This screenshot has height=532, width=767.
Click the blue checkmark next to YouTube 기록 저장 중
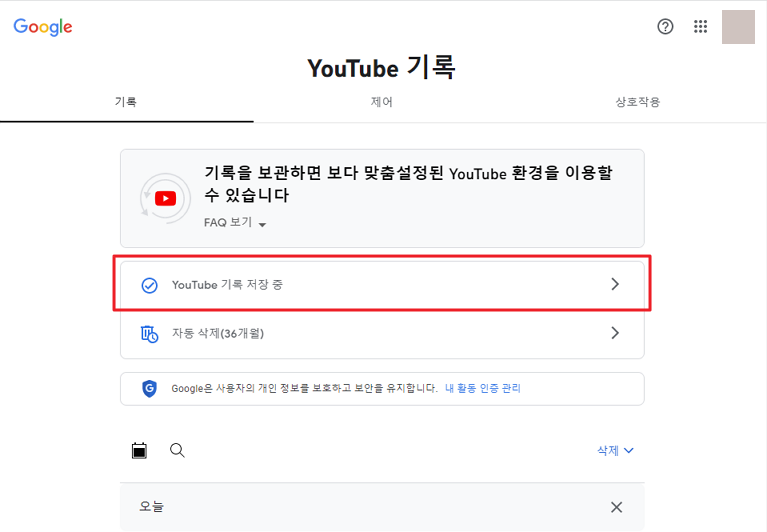[x=149, y=285]
